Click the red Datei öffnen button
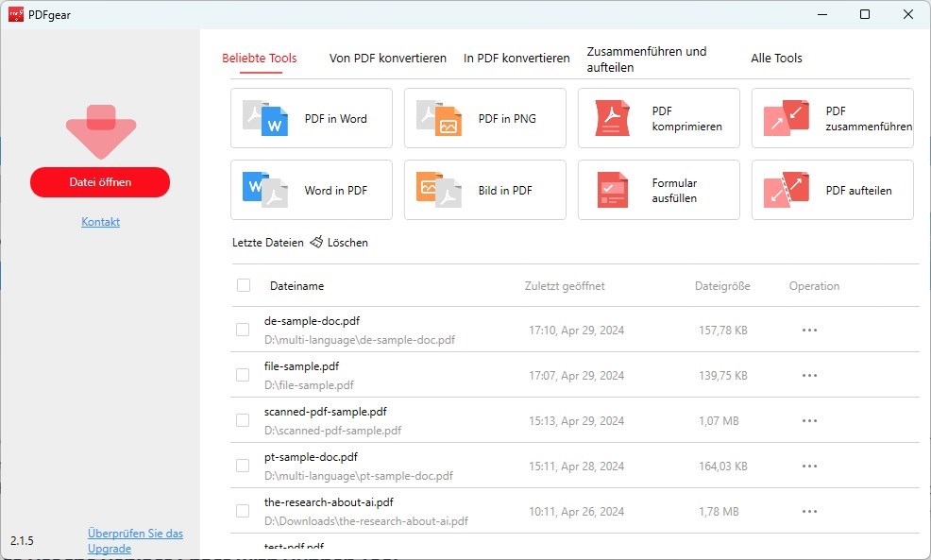This screenshot has height=560, width=931. (100, 181)
